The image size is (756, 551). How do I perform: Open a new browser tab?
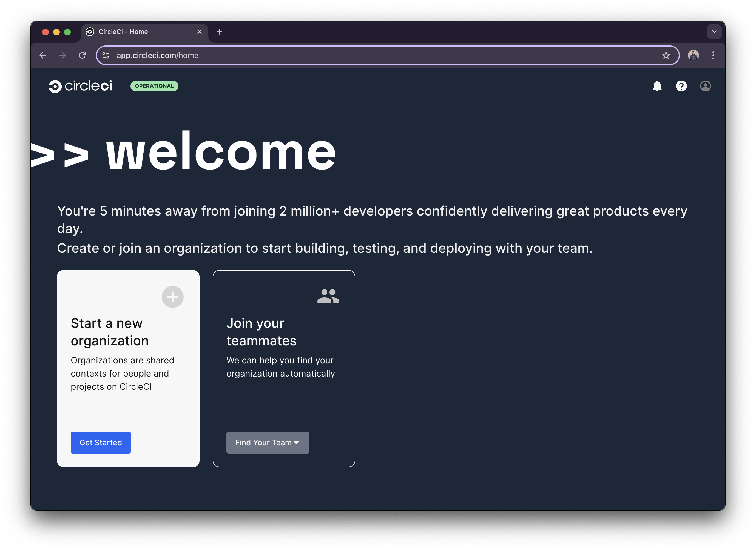click(219, 32)
